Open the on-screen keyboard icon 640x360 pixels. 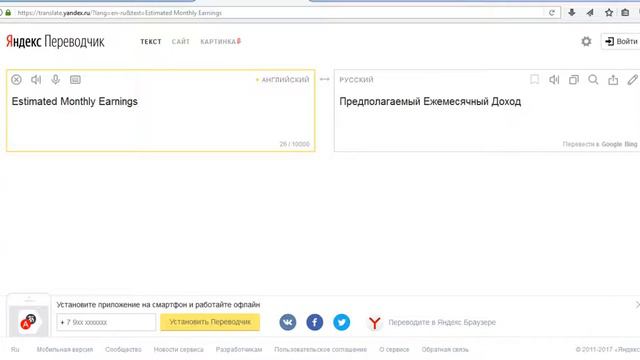[75, 80]
